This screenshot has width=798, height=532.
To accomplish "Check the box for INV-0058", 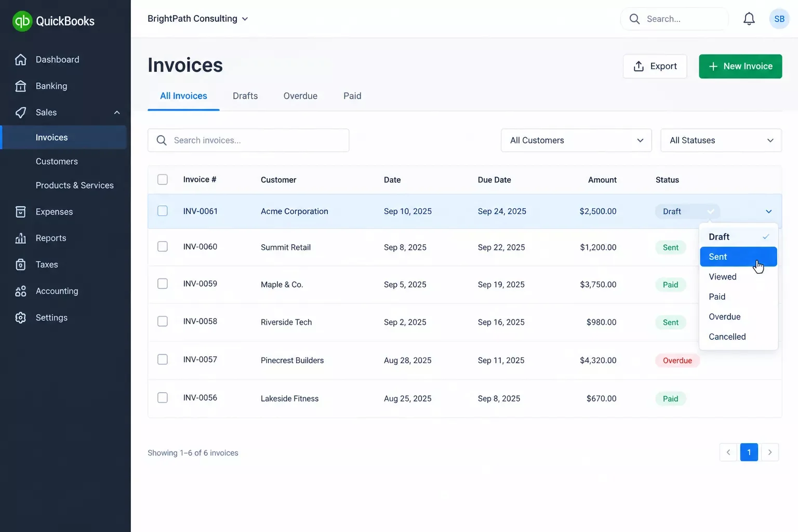I will click(163, 321).
